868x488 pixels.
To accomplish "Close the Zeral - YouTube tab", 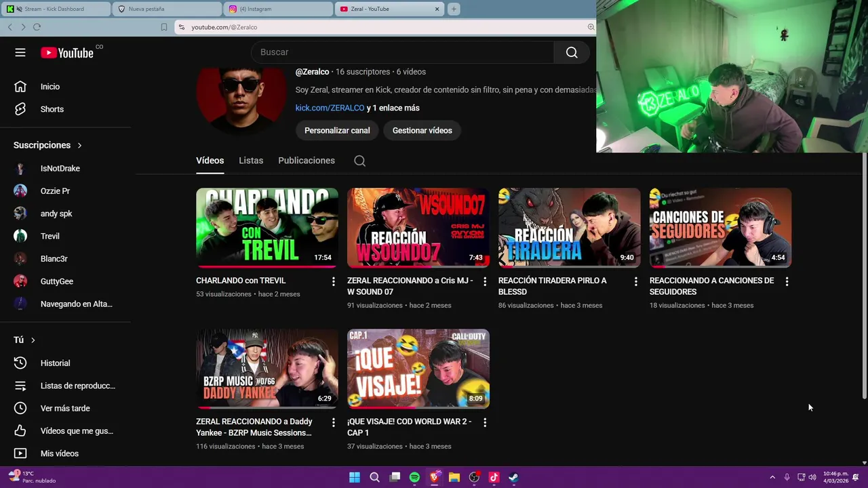I will (437, 9).
